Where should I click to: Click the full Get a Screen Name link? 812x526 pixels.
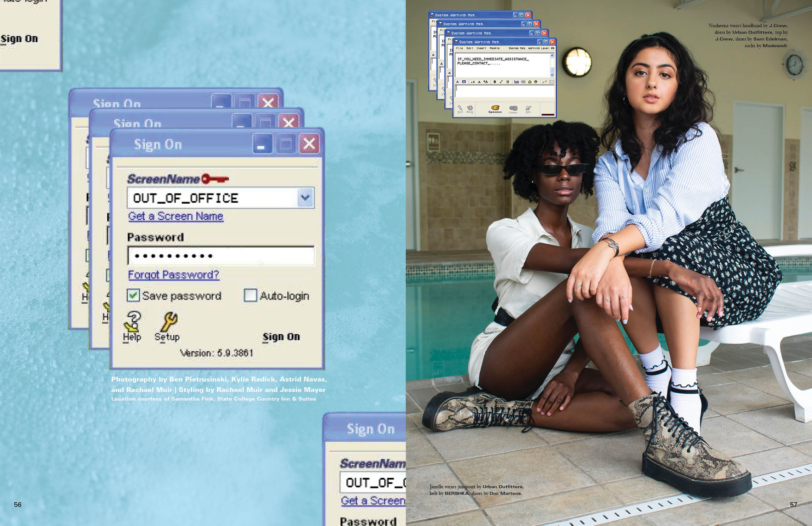(x=176, y=216)
